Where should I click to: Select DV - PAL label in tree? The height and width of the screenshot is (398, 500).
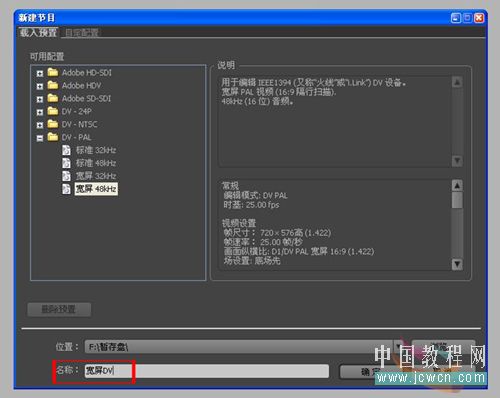click(x=76, y=137)
